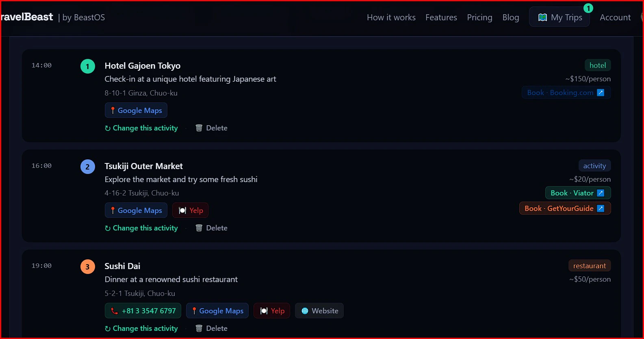Click the restaurant category tag
This screenshot has height=339, width=644.
pyautogui.click(x=590, y=266)
